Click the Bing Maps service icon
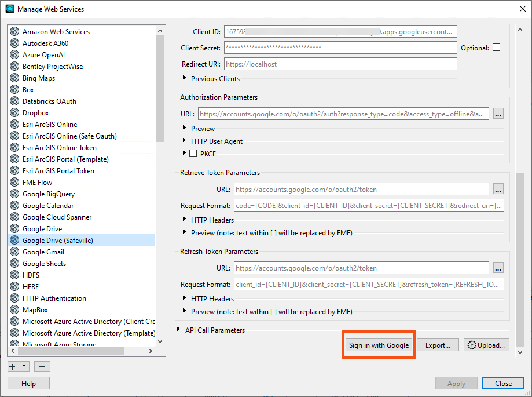Viewport: 532px width, 397px height. (14, 78)
